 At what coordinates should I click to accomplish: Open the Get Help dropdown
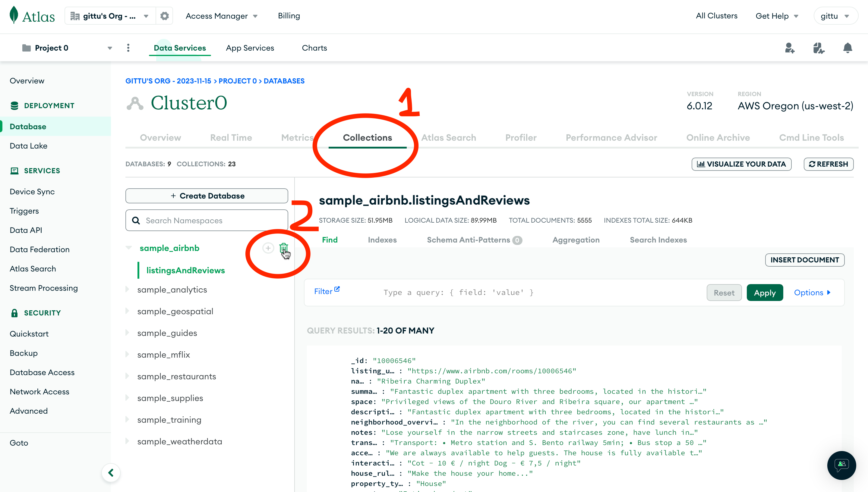click(777, 16)
